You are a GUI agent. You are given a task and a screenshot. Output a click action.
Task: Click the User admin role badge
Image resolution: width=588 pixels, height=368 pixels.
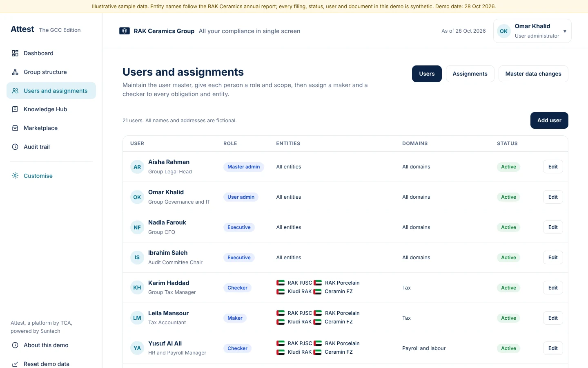point(241,197)
